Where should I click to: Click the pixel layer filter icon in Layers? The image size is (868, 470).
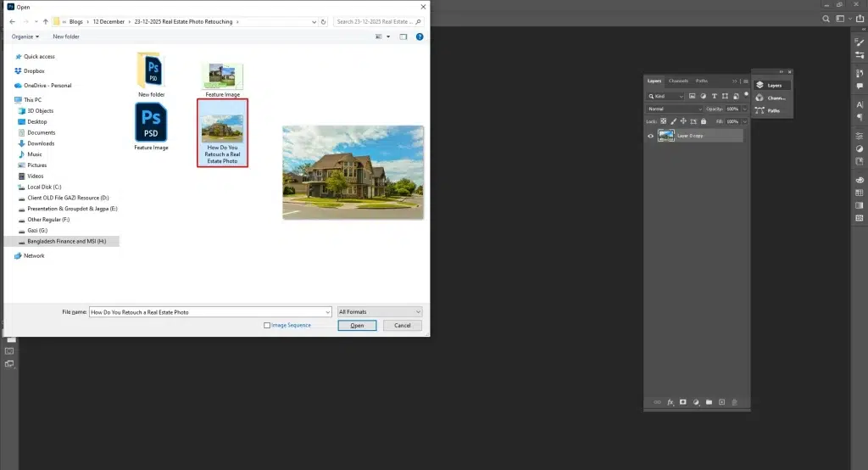click(x=692, y=96)
